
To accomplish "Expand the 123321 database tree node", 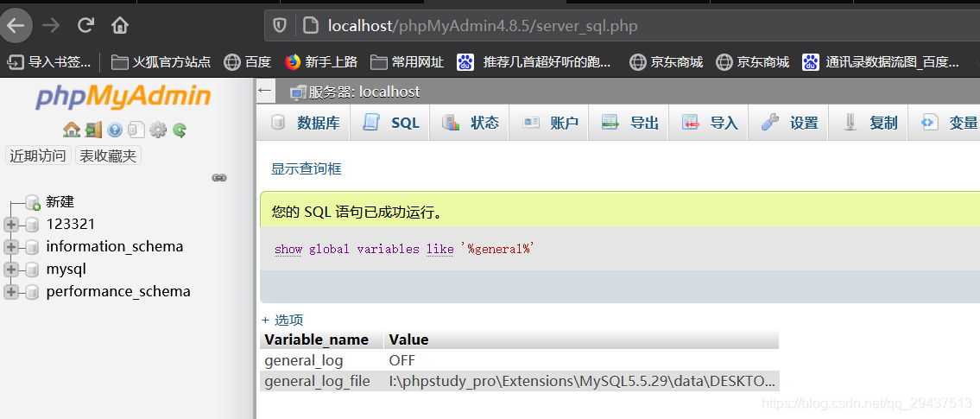I will click(10, 225).
